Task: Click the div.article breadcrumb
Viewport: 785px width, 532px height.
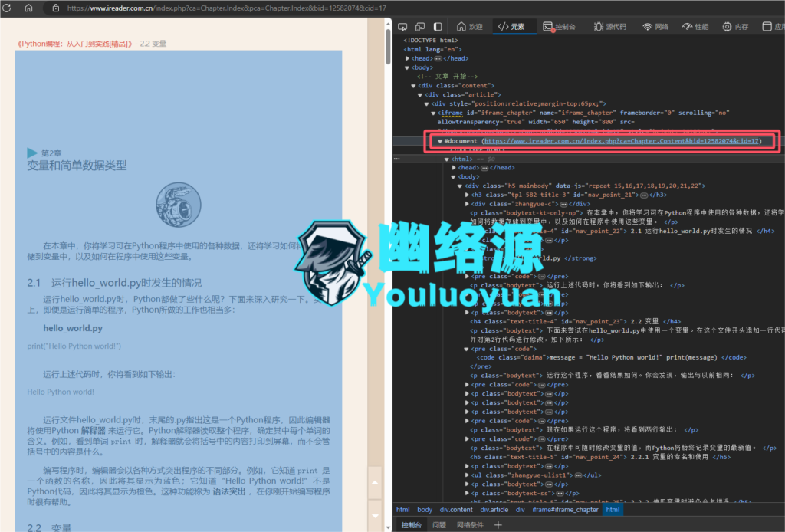Action: (x=494, y=510)
